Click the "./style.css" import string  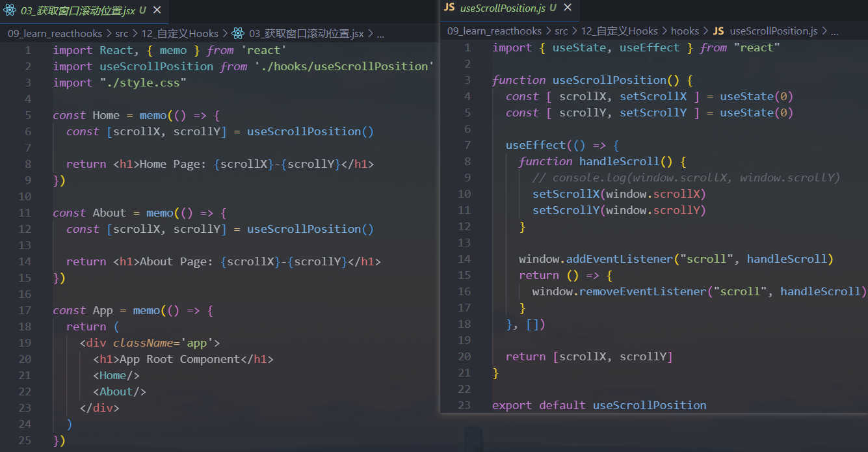[x=143, y=83]
